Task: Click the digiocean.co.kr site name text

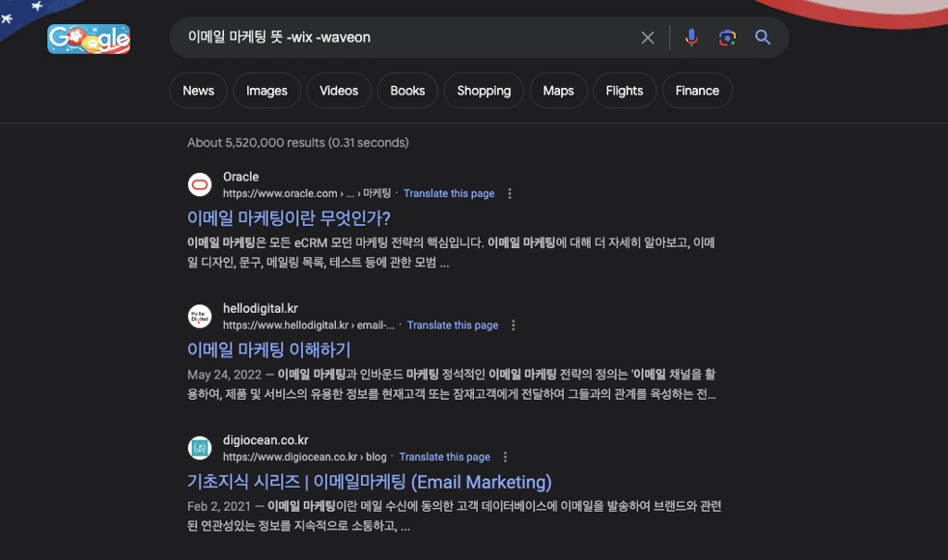Action: (266, 441)
